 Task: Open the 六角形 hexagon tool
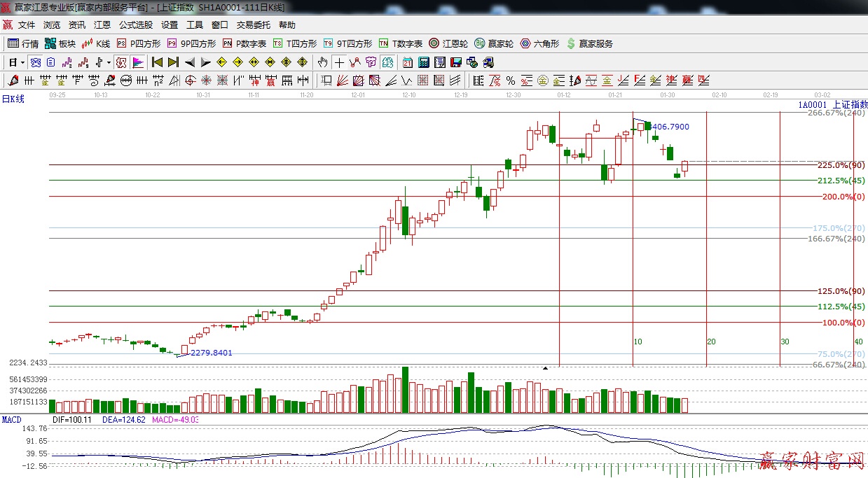coord(539,43)
